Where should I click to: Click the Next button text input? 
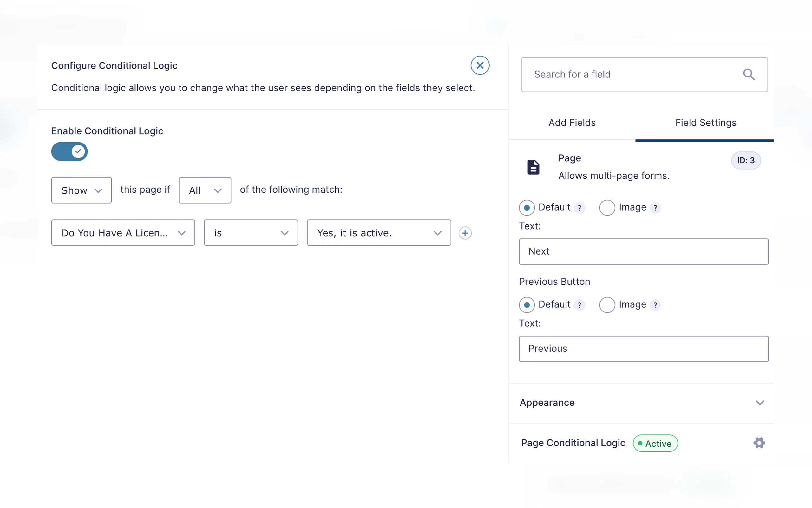pos(644,252)
